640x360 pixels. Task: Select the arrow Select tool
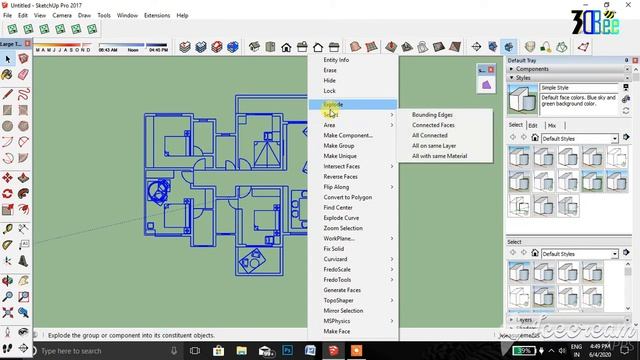(x=7, y=60)
